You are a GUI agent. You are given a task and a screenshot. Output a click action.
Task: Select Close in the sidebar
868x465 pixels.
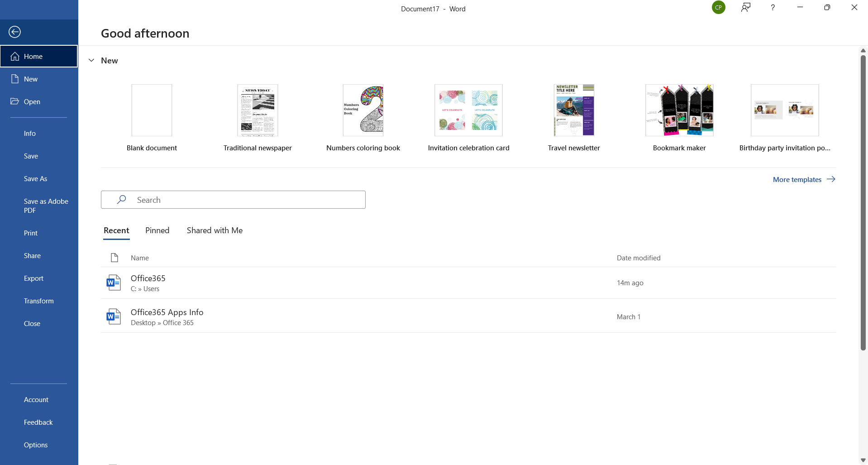click(39, 323)
